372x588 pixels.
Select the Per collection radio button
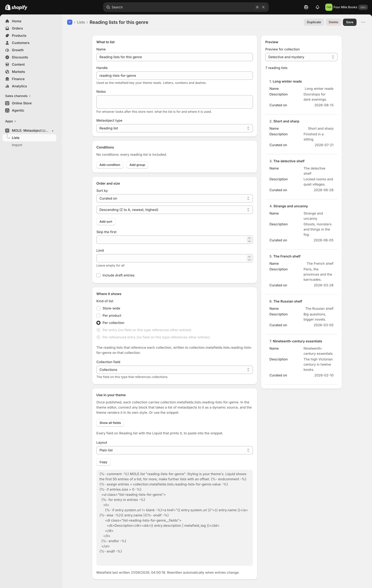(x=99, y=323)
